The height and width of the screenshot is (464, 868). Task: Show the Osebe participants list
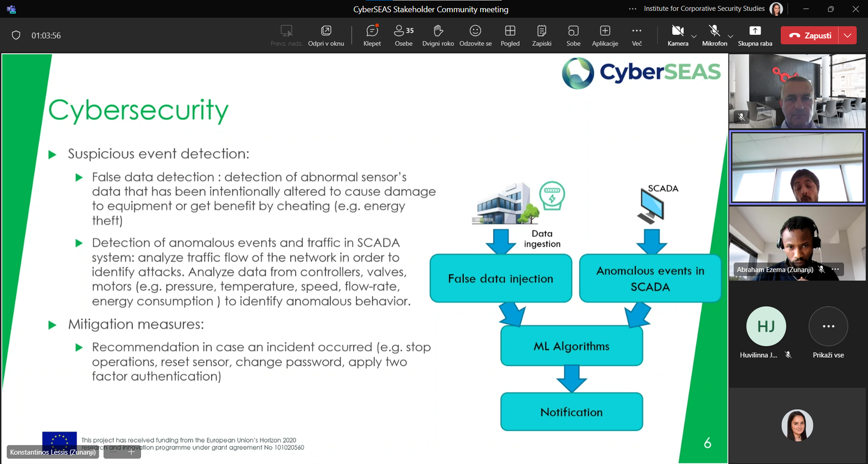pyautogui.click(x=404, y=35)
